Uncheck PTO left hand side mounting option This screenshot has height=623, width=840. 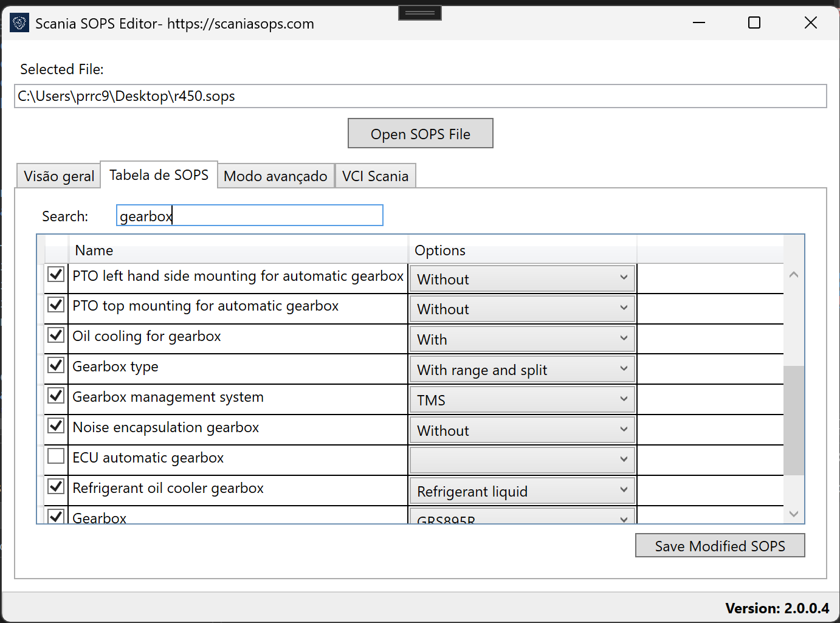(55, 274)
